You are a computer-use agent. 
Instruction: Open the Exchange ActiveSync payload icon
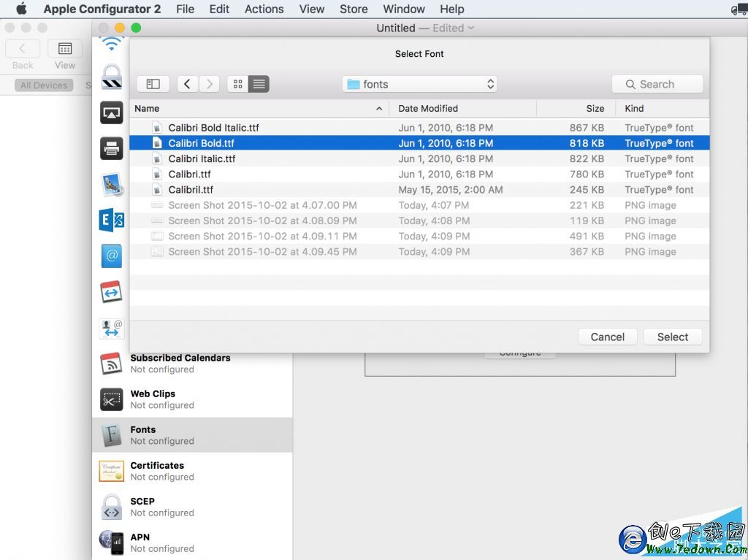click(x=112, y=220)
